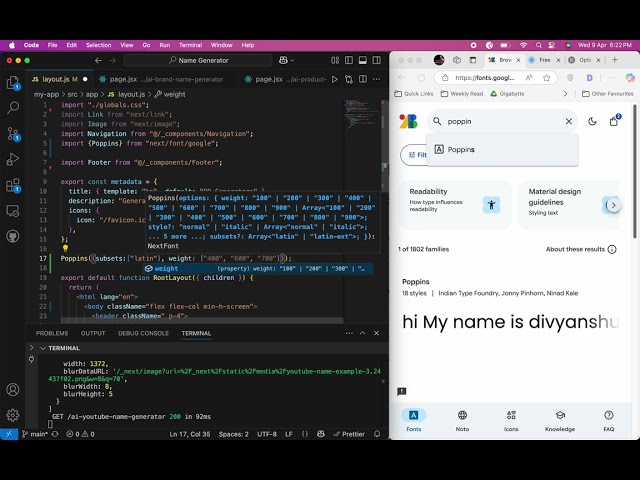Viewport: 640px width, 480px height.
Task: Split the editor to the right
Action: [363, 79]
